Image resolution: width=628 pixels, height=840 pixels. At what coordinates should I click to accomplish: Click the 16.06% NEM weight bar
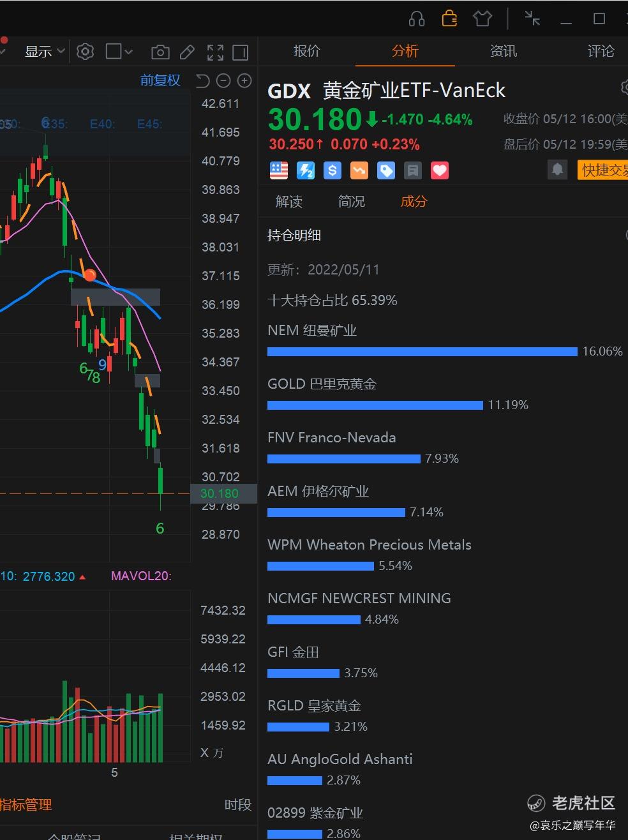[422, 352]
